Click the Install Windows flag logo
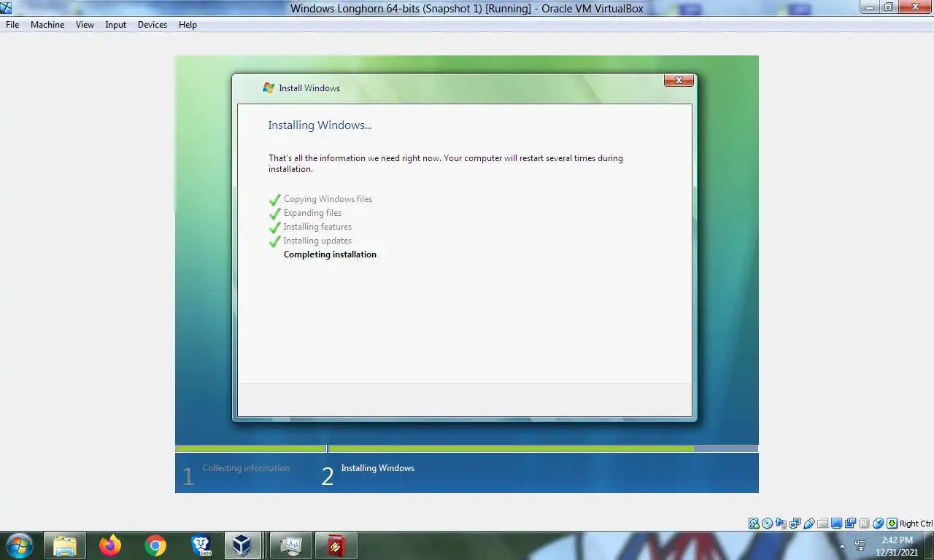This screenshot has width=934, height=560. tap(269, 87)
